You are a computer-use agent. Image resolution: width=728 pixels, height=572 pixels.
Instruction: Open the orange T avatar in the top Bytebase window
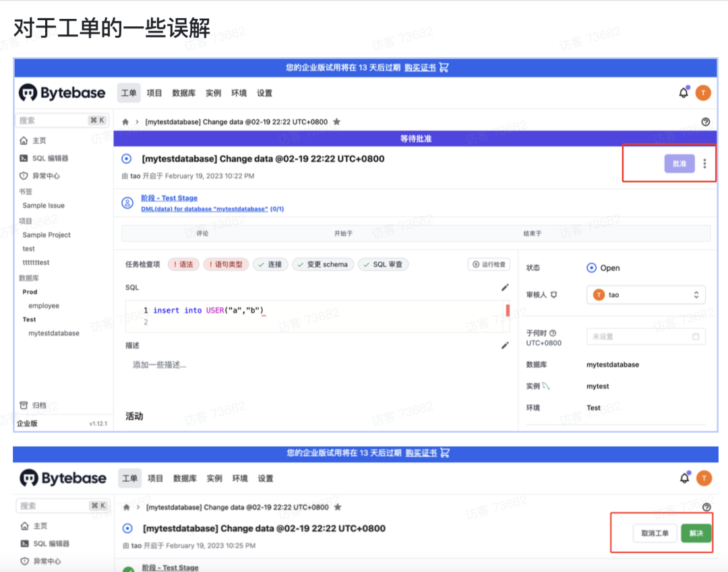703,93
